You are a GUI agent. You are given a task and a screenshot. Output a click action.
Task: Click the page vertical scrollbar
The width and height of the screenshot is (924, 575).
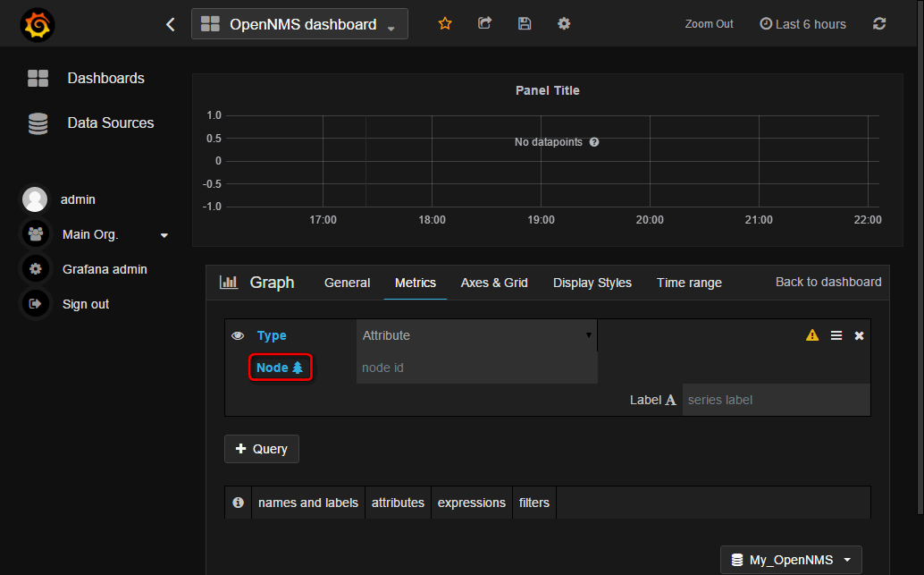click(920, 257)
